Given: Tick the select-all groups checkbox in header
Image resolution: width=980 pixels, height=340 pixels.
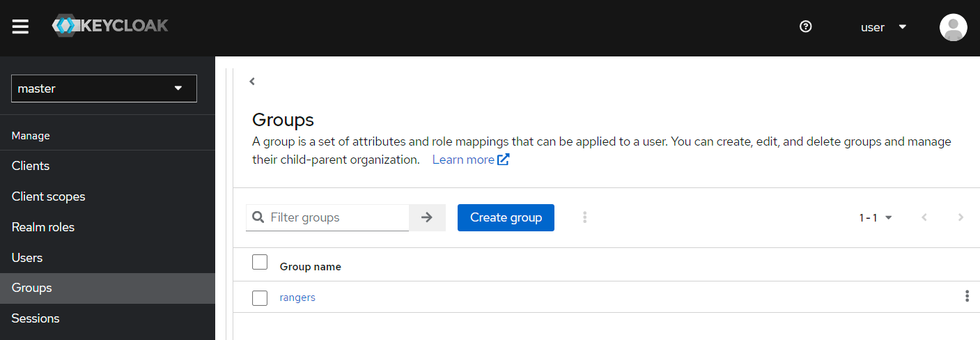Looking at the screenshot, I should point(260,262).
